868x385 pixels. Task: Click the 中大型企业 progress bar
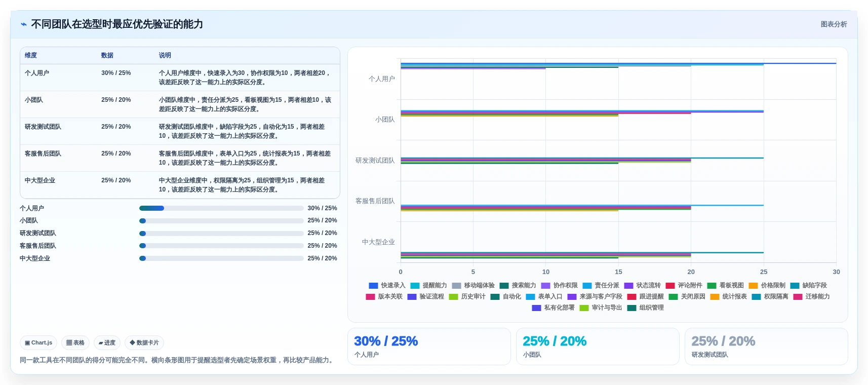click(221, 258)
